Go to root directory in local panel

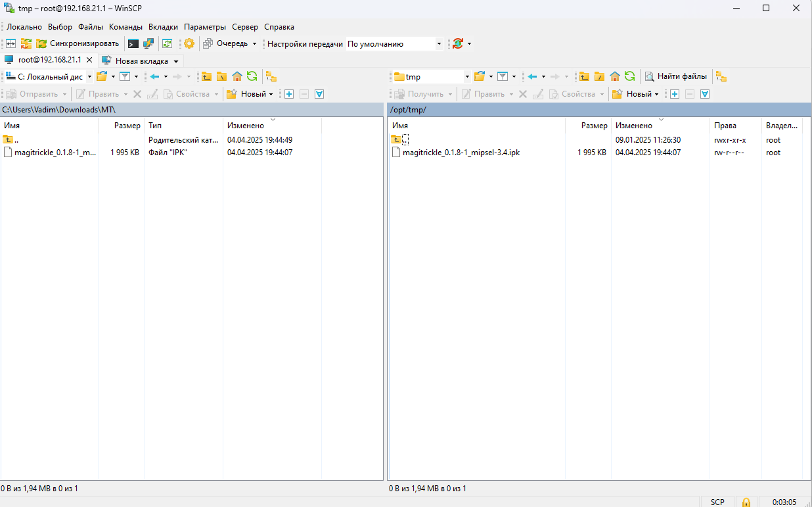click(x=222, y=76)
